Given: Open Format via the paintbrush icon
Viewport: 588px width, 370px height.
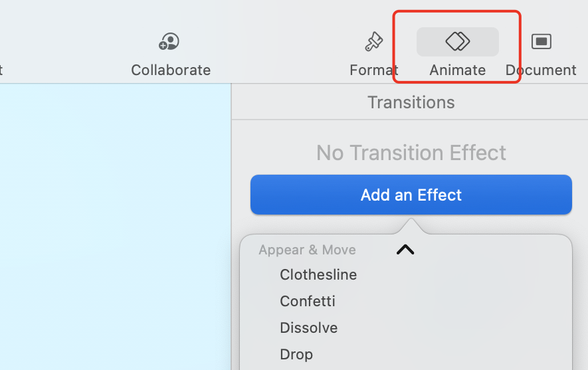Looking at the screenshot, I should click(x=374, y=41).
